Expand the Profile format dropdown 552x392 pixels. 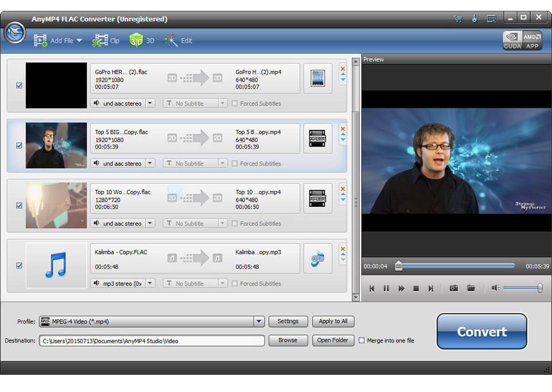tap(259, 321)
